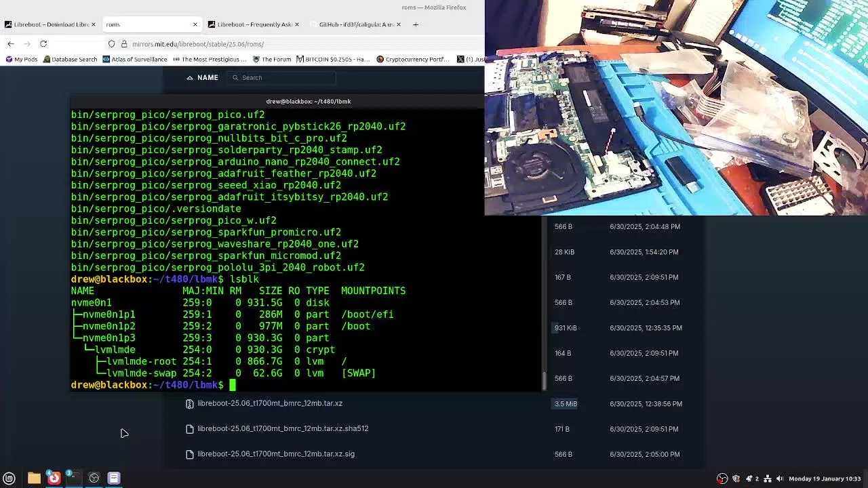Click the webcam video overlay of the laptop motherboard
The image size is (868, 488).
click(x=676, y=108)
